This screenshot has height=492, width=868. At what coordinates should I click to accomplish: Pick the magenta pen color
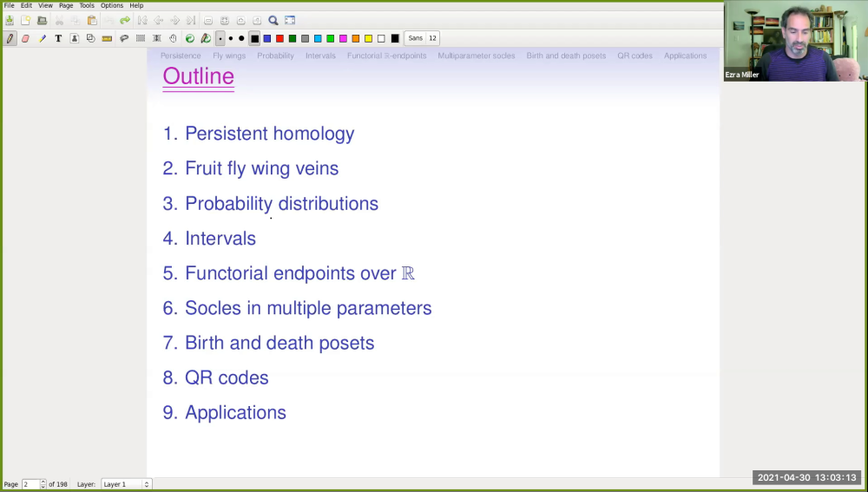pos(343,38)
